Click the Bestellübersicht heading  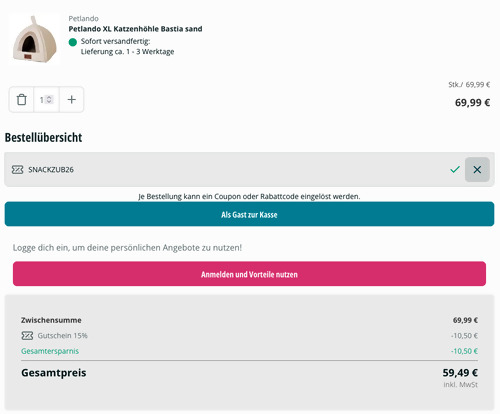43,137
